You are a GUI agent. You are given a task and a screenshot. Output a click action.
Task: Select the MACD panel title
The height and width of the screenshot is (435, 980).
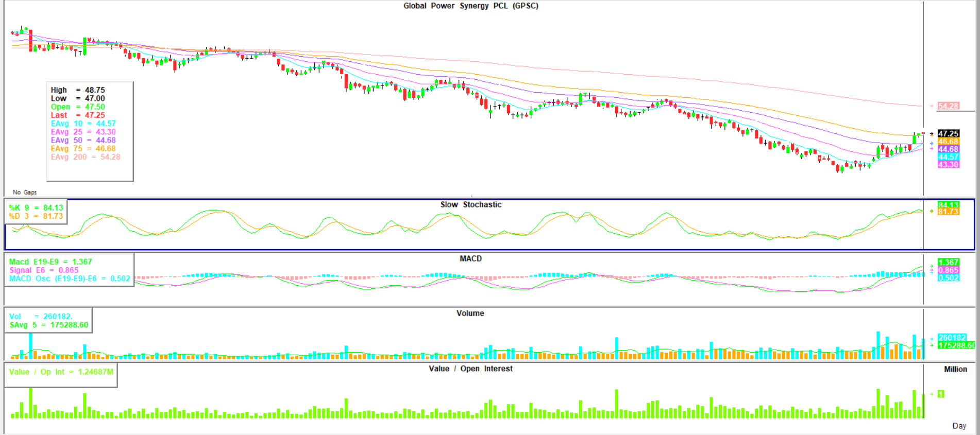[x=471, y=258]
